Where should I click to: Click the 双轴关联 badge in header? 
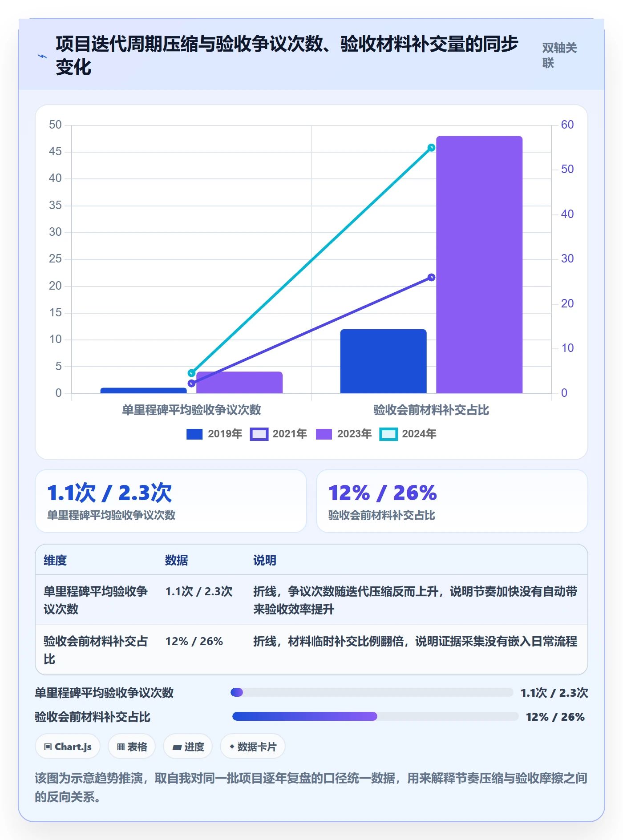click(559, 55)
